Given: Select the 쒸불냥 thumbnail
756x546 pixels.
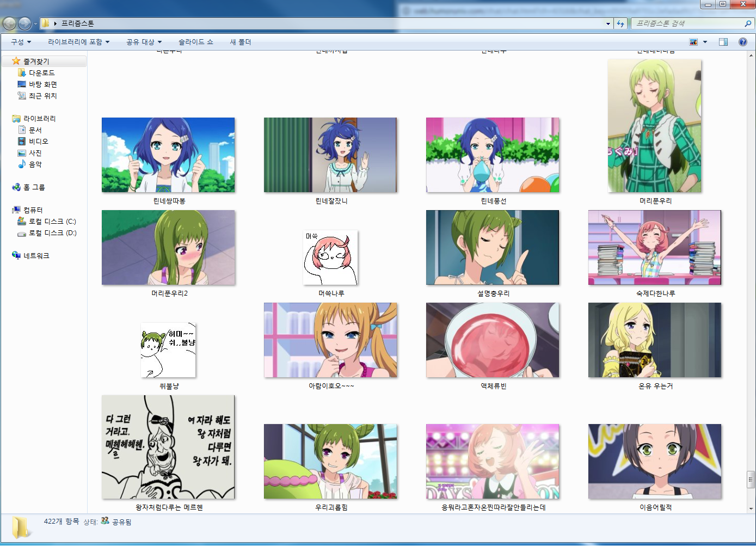Looking at the screenshot, I should pyautogui.click(x=168, y=350).
